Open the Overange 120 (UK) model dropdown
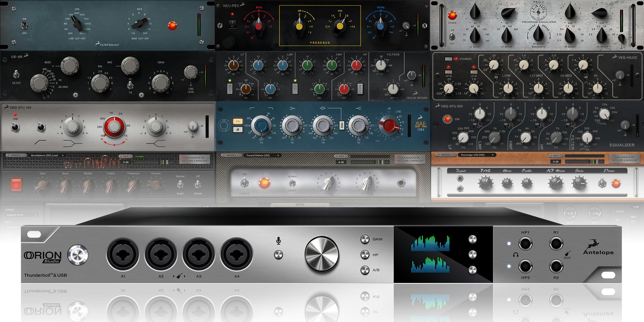This screenshot has width=644, height=322. [x=477, y=155]
